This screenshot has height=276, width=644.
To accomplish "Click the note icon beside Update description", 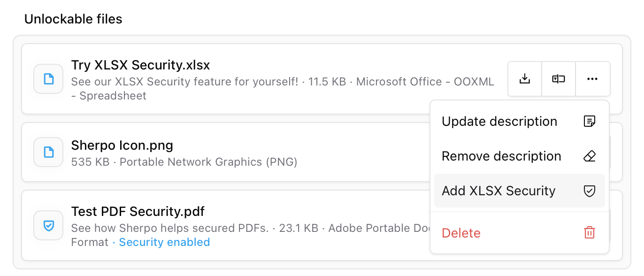I will coord(590,121).
